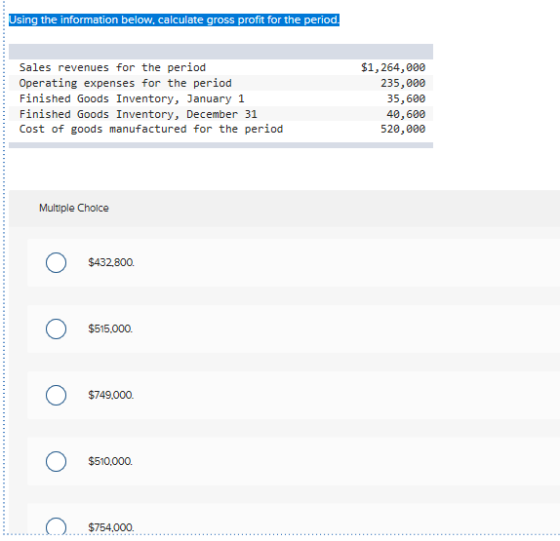Click the 235,000 operating expenses value
The width and height of the screenshot is (560, 541).
point(403,83)
